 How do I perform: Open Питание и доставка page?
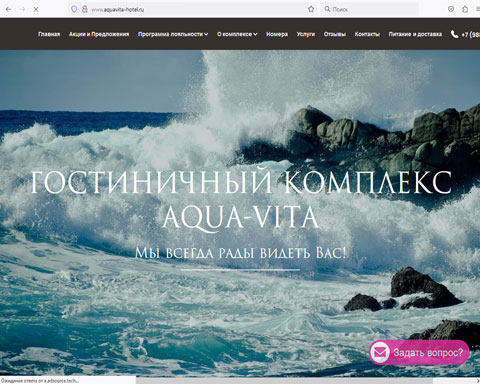tap(415, 34)
